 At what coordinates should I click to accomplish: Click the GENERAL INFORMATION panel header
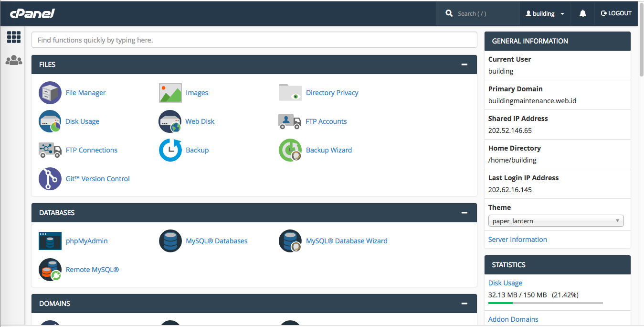[558, 41]
